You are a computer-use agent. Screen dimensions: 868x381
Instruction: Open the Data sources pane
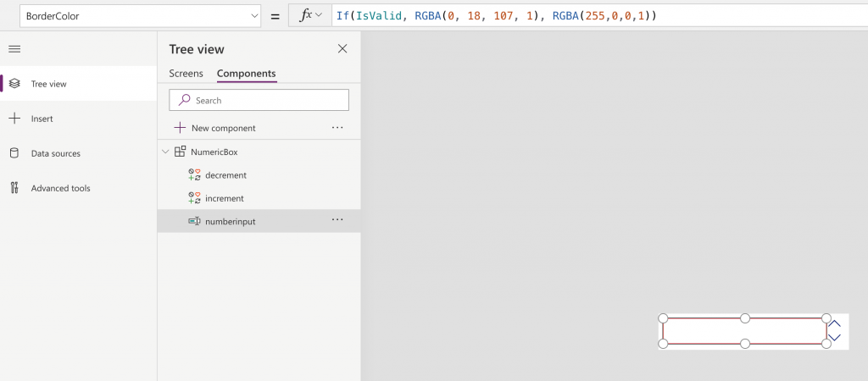[x=55, y=153]
